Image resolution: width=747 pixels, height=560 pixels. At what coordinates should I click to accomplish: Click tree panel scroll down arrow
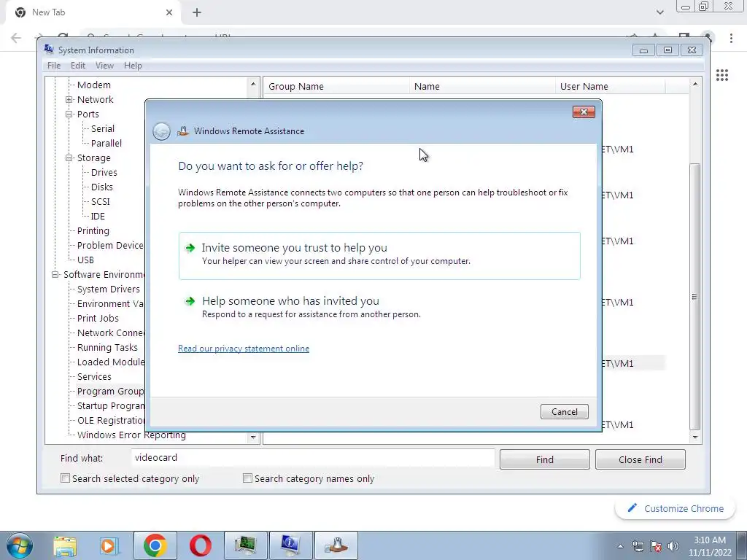[x=253, y=437]
